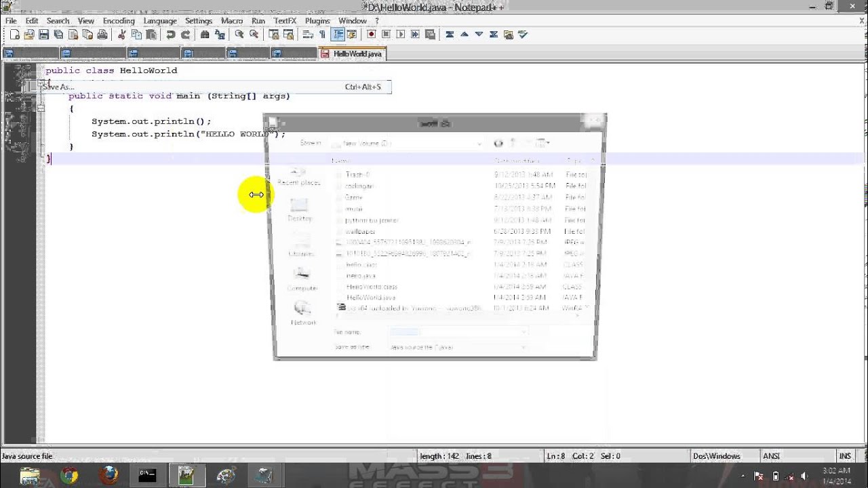The image size is (868, 488).
Task: Open the TextFX menu
Action: click(285, 21)
